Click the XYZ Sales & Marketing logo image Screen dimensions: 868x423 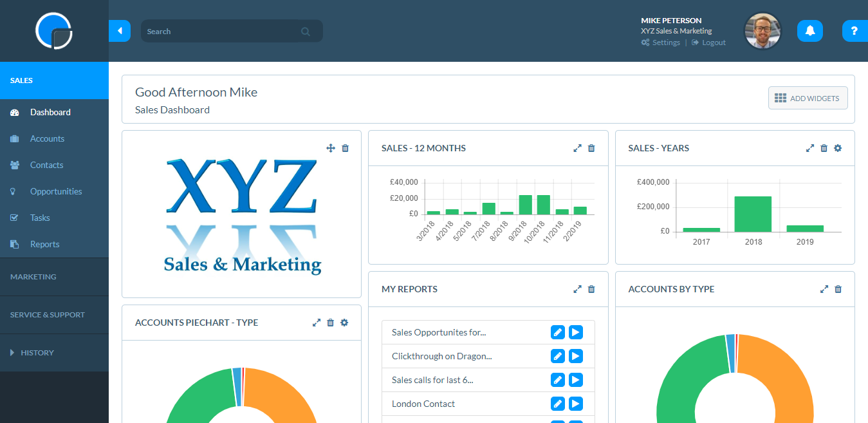[242, 216]
